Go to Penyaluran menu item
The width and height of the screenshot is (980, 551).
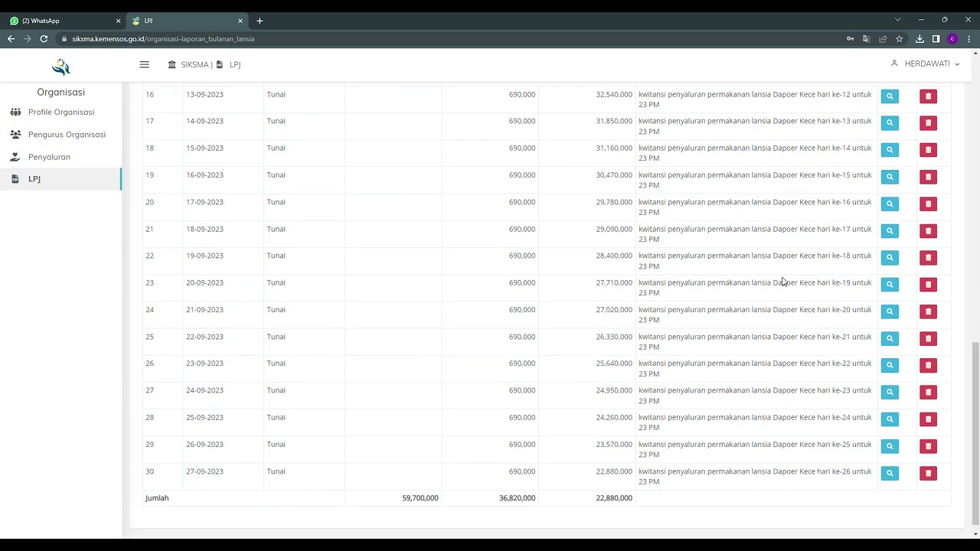tap(49, 157)
